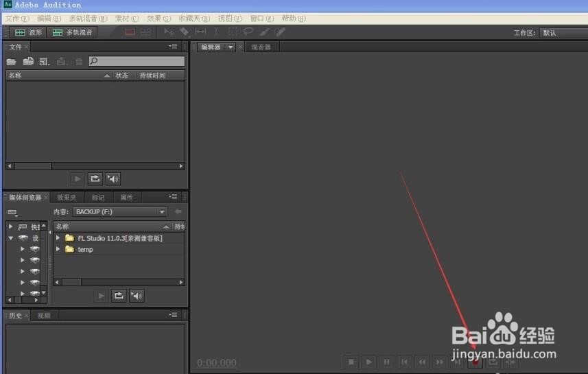Image resolution: width=588 pixels, height=374 pixels.
Task: Open the 视图 (View) menu
Action: [230, 19]
